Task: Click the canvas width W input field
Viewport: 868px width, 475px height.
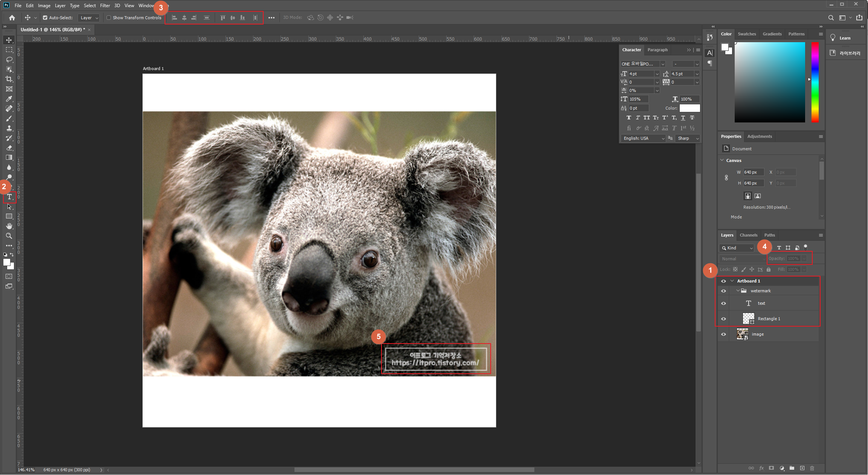Action: point(753,172)
